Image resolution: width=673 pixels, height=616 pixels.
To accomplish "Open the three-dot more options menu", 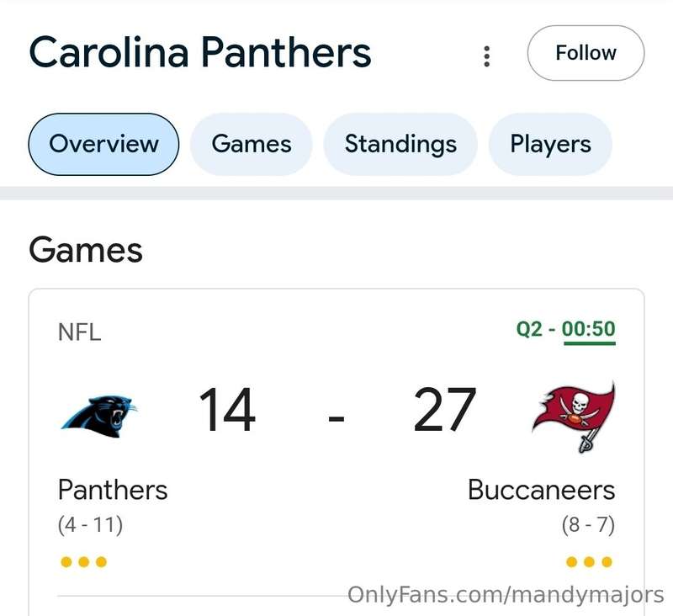I will [x=486, y=56].
